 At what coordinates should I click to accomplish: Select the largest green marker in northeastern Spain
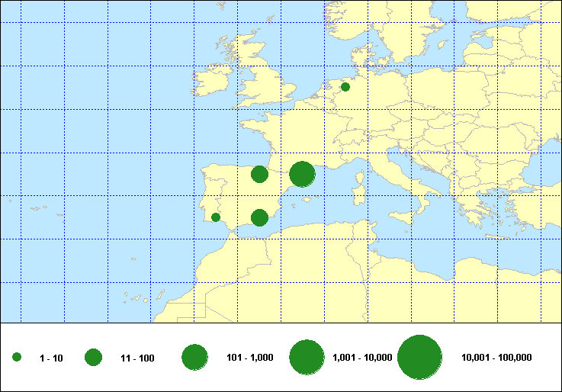click(303, 175)
